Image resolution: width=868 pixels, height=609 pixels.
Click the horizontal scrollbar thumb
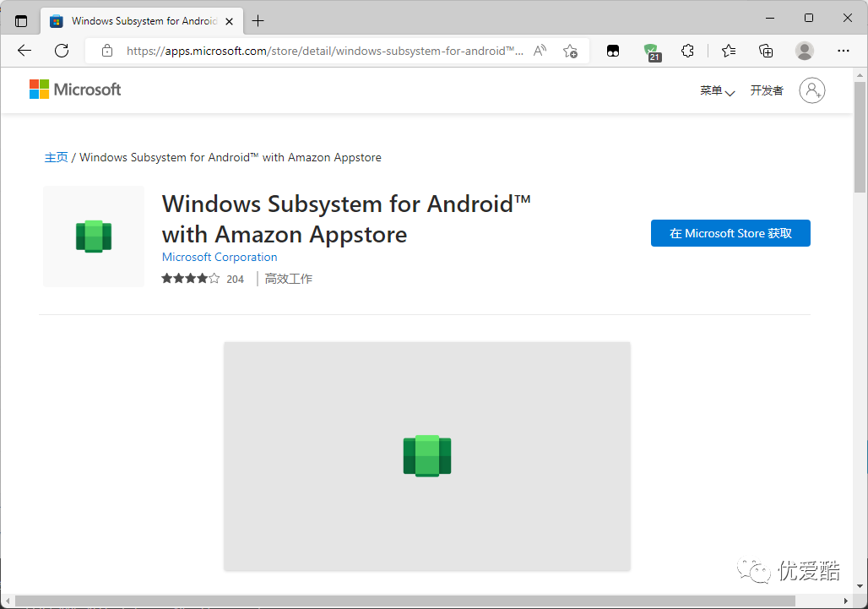(x=404, y=601)
